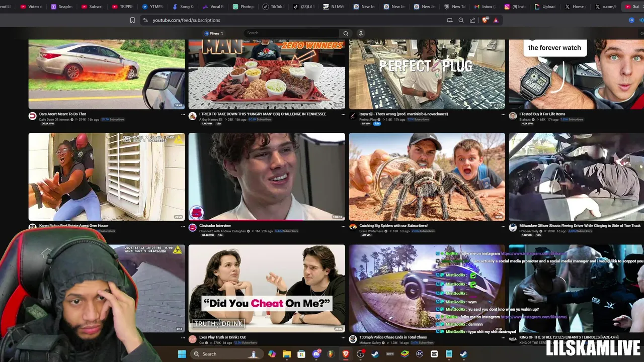Open the Filters dropdown
This screenshot has width=644, height=362.
(214, 33)
